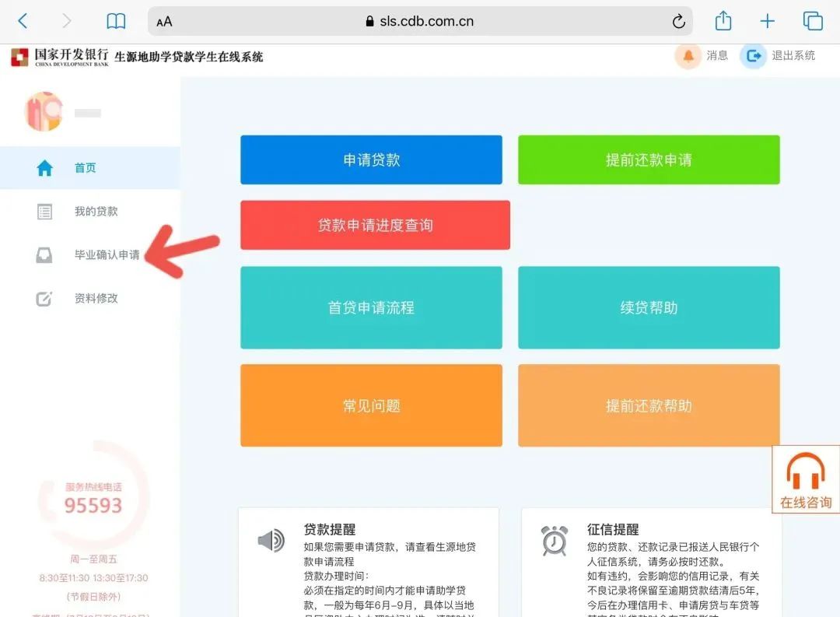Open 资料修改 via its edit icon
840x617 pixels.
coord(44,298)
